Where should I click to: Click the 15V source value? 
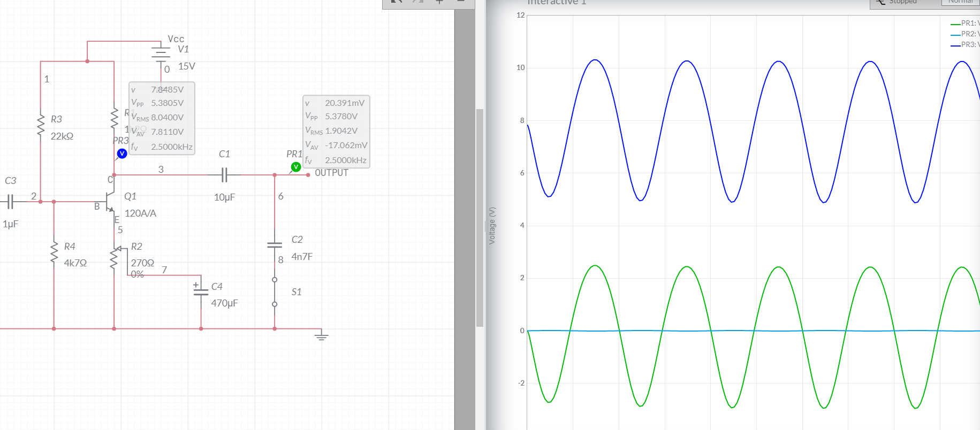187,66
